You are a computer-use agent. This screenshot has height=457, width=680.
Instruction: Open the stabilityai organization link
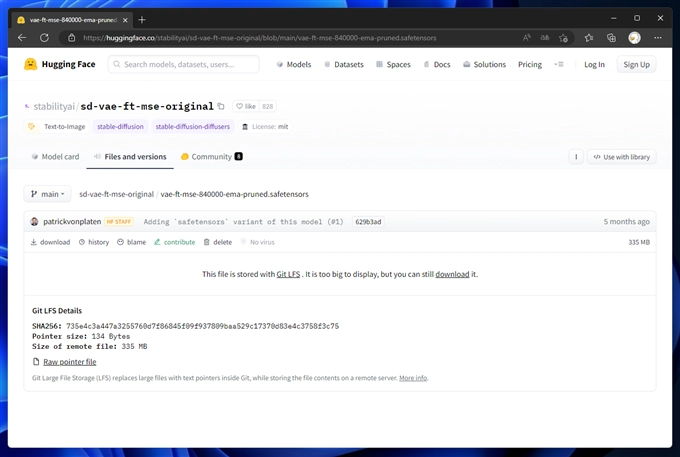(54, 106)
